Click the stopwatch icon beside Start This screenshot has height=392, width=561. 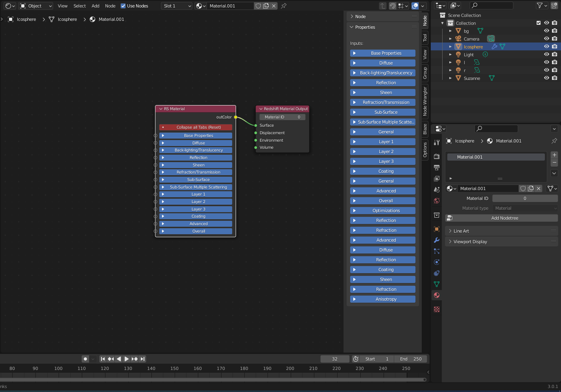coord(356,359)
